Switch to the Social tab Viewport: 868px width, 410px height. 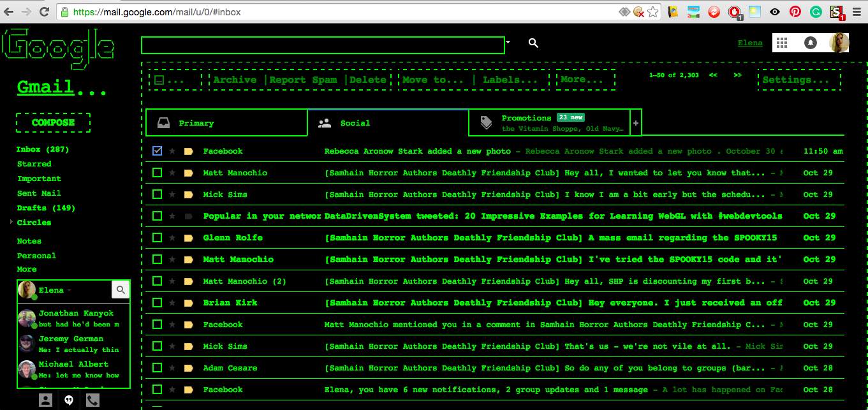355,122
